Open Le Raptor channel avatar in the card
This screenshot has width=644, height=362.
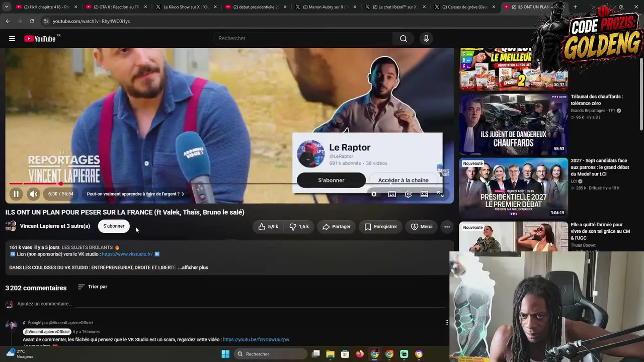pyautogui.click(x=310, y=154)
